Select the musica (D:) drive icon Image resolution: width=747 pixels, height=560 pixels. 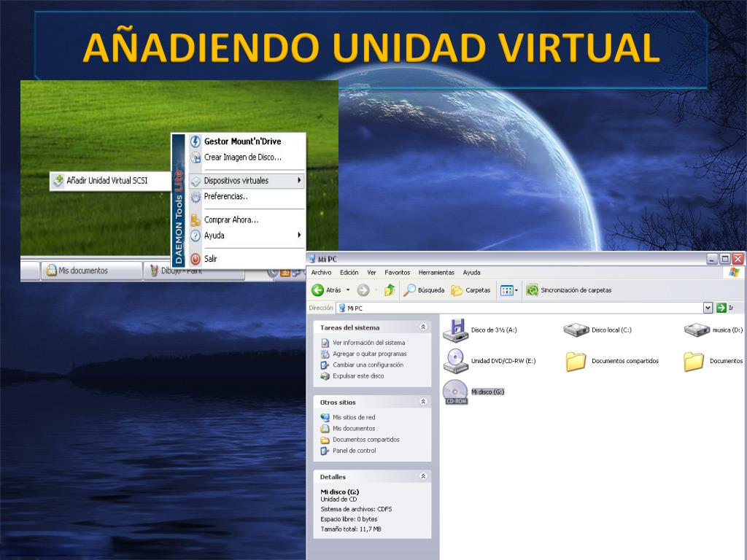pos(697,330)
